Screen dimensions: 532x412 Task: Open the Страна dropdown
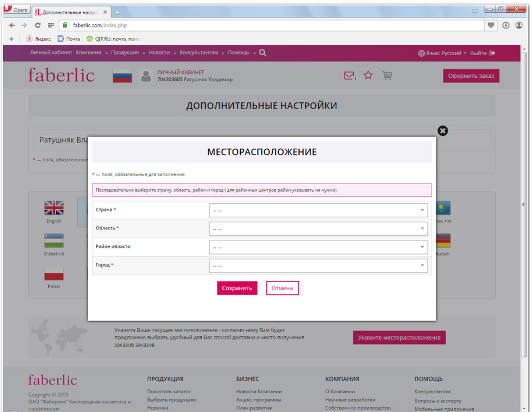coord(318,211)
